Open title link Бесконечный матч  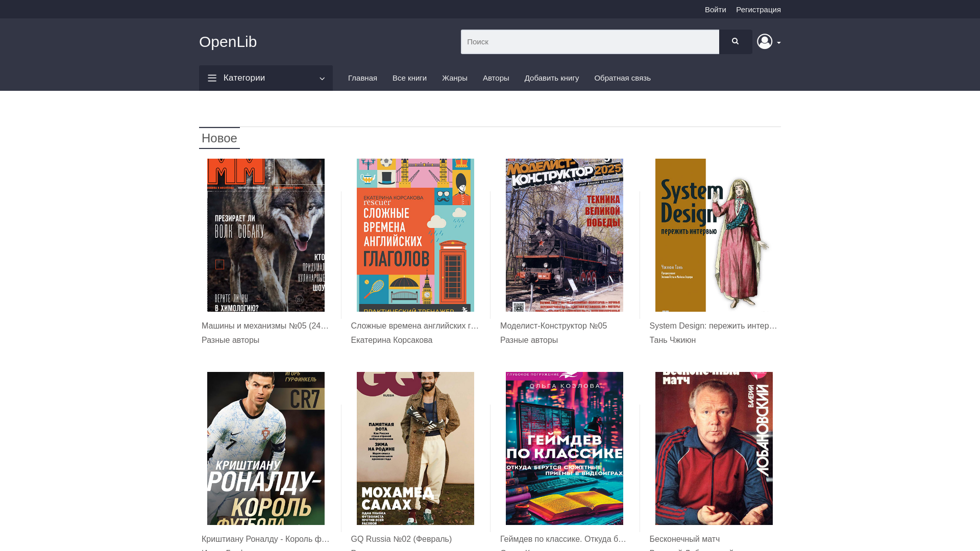pyautogui.click(x=684, y=539)
